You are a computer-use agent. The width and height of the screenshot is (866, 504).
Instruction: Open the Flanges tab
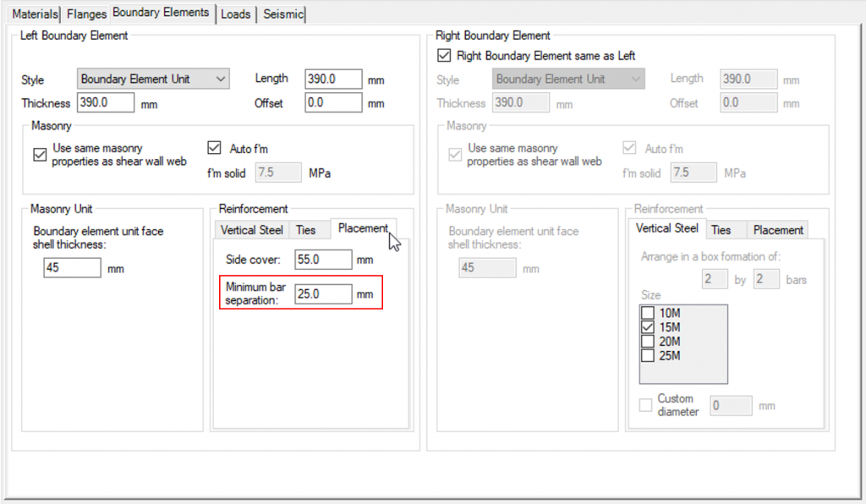(86, 14)
